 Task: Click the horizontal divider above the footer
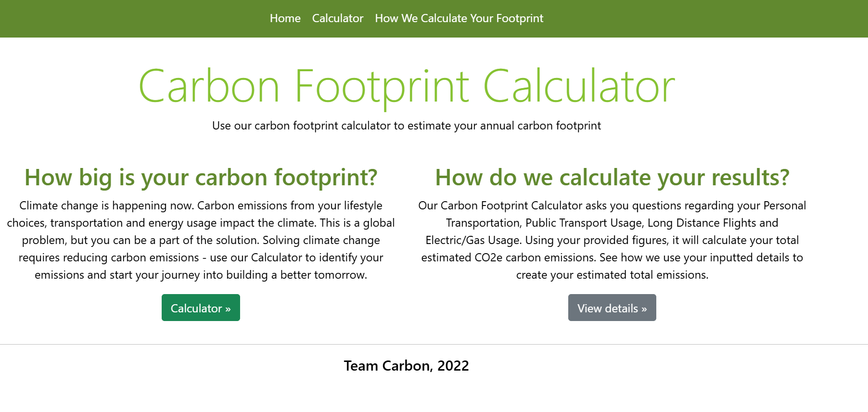click(x=406, y=345)
